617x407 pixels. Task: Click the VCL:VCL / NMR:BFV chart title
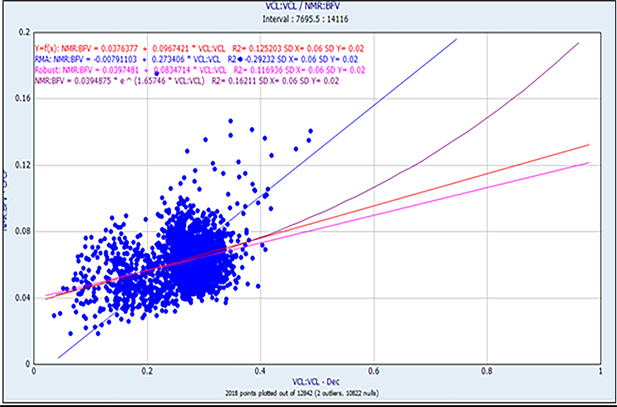tap(308, 6)
